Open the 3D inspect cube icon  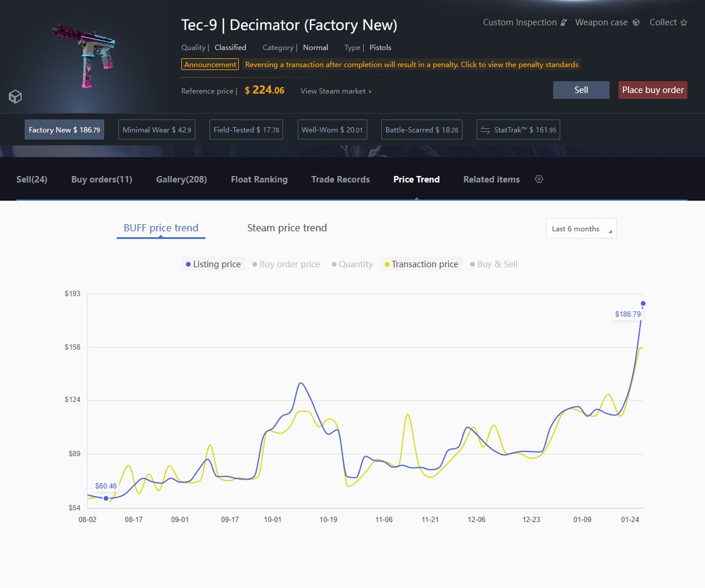[15, 96]
